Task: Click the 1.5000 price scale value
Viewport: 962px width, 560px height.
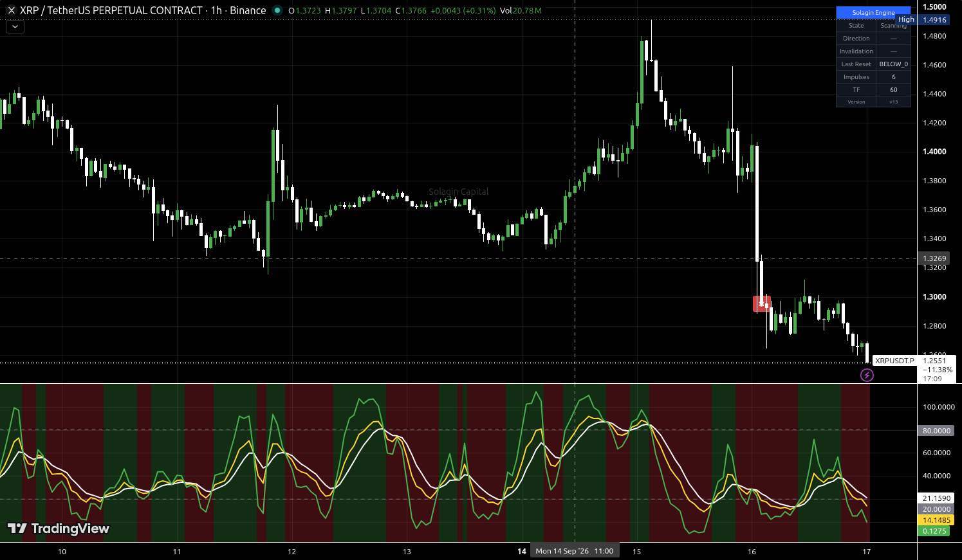Action: (934, 7)
